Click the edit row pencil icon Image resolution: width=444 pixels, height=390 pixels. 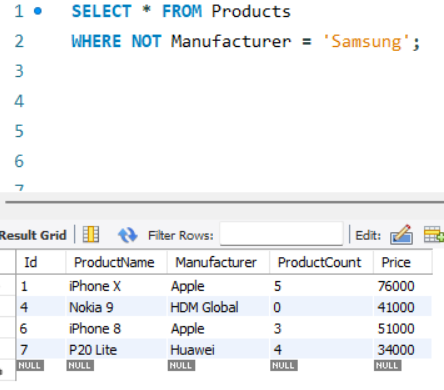(401, 234)
